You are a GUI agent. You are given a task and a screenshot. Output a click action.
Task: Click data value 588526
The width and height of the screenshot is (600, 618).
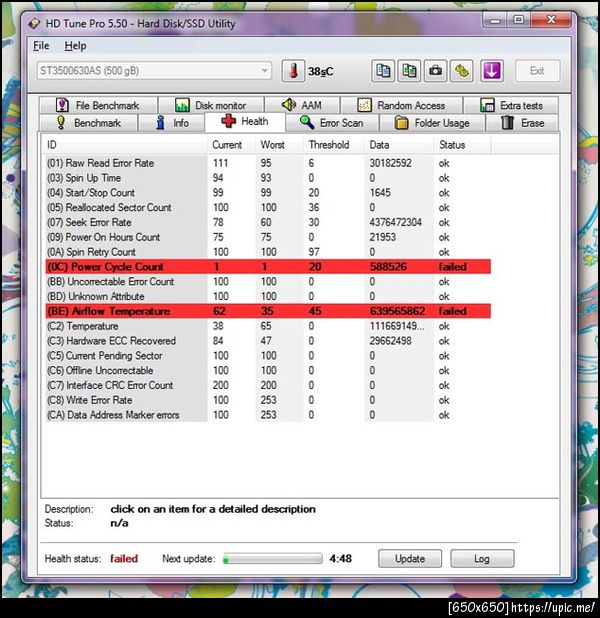click(x=388, y=267)
